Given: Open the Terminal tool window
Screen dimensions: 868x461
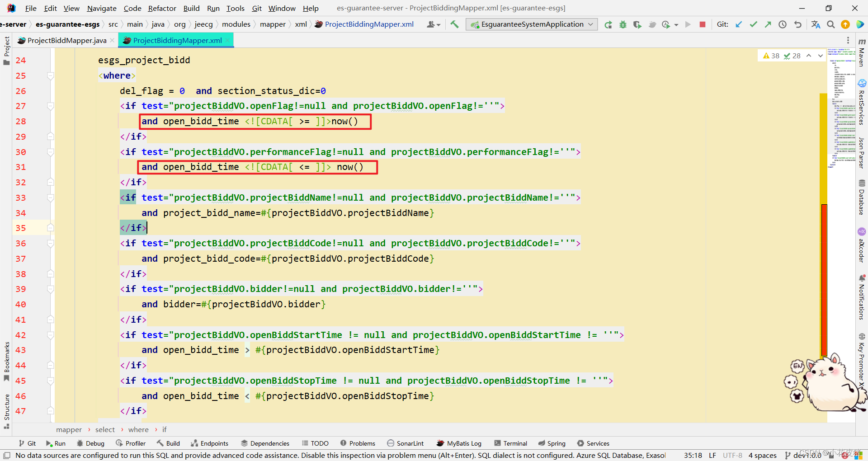Looking at the screenshot, I should 511,443.
